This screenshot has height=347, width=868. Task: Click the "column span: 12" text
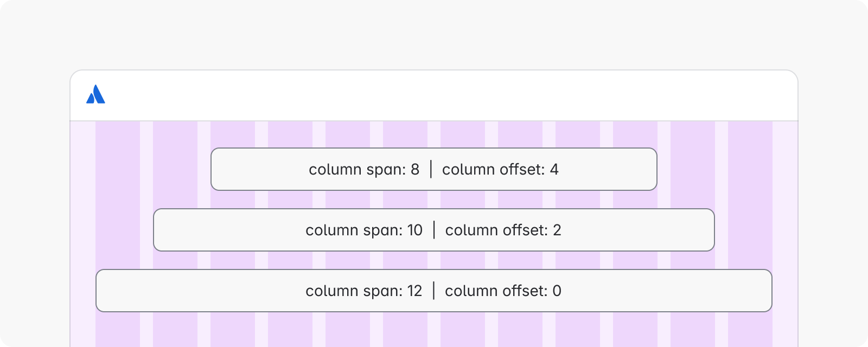coord(364,291)
